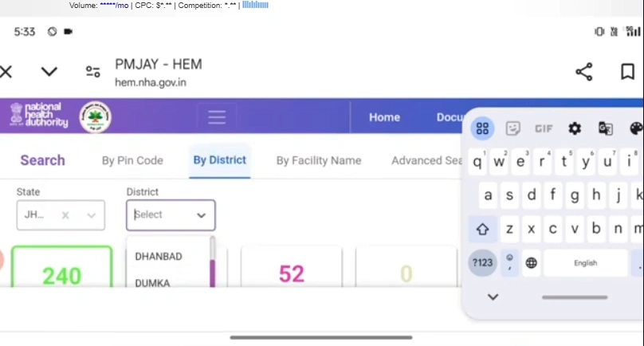Tap the r key
The height and width of the screenshot is (346, 644).
542,162
